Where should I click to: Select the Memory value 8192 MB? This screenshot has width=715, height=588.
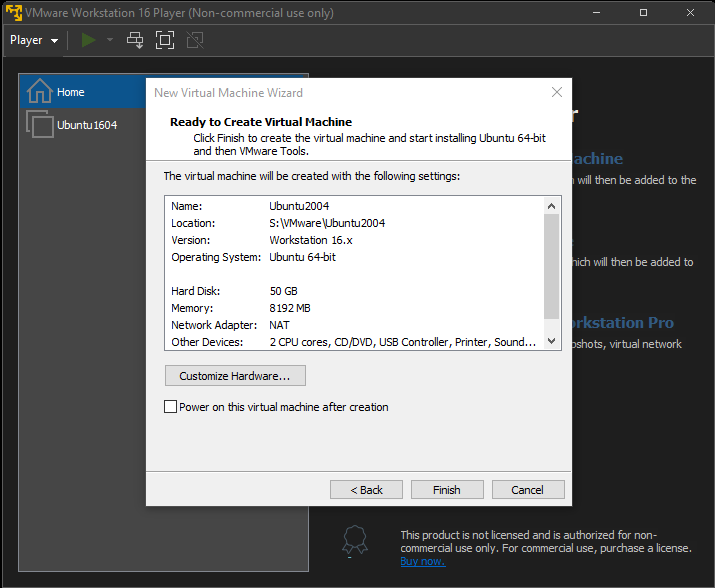coord(290,308)
